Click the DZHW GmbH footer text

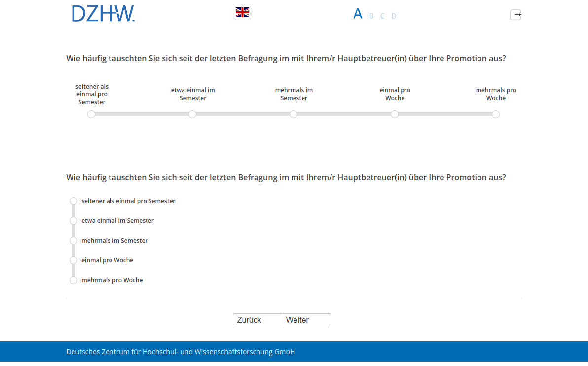coord(180,352)
